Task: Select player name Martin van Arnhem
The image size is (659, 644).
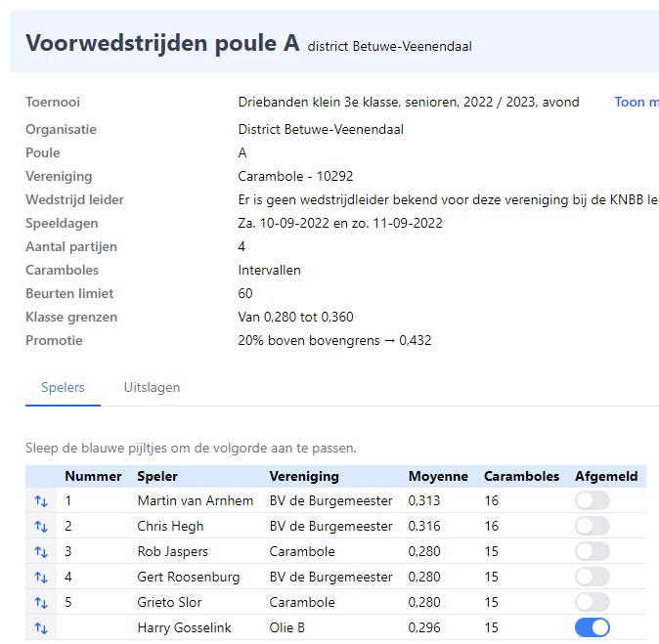Action: click(195, 500)
